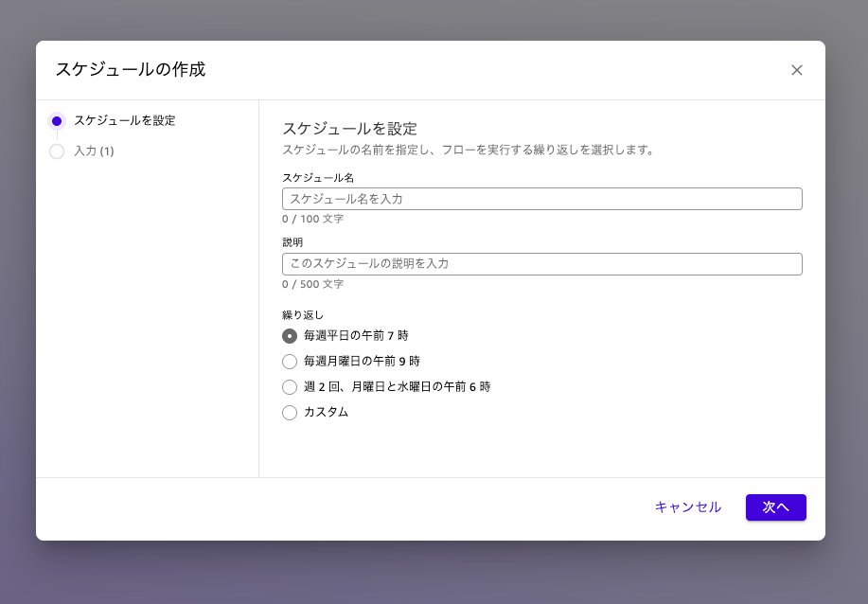
Task: Click the カスタム option text label
Action: pos(326,412)
